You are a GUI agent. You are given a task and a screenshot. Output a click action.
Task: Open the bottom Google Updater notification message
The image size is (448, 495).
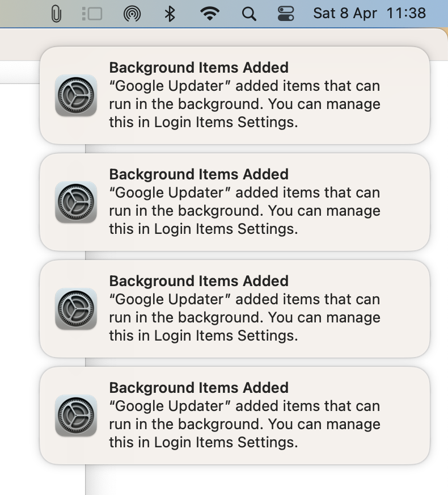(244, 425)
